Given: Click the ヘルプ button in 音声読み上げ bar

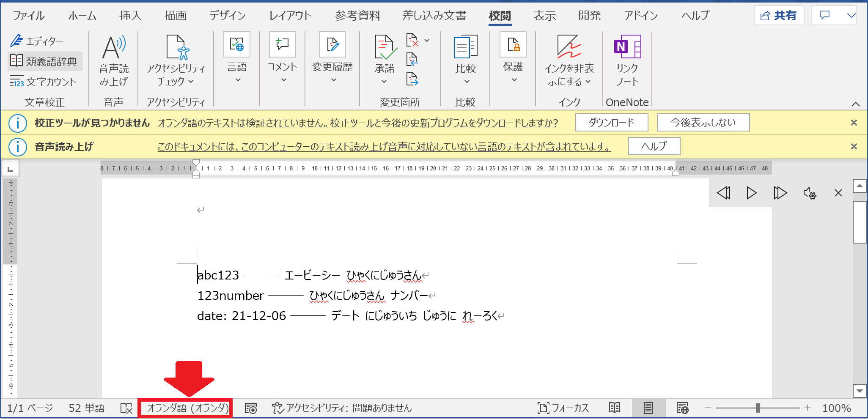Looking at the screenshot, I should [654, 146].
